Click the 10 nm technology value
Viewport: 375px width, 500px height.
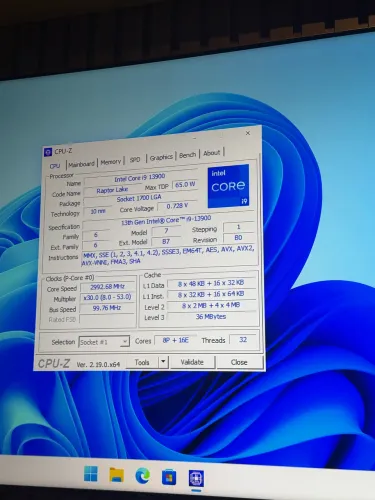pyautogui.click(x=98, y=211)
